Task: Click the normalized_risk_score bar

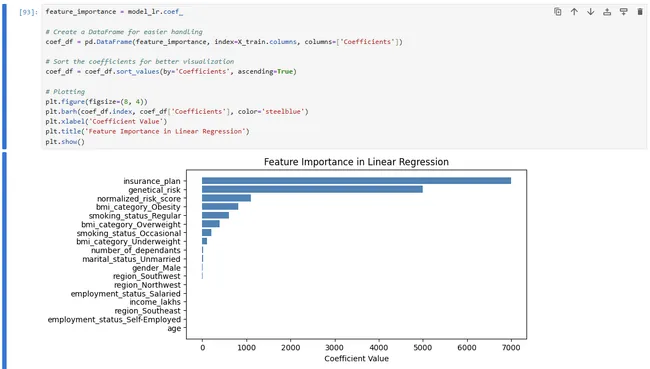Action: pos(226,198)
